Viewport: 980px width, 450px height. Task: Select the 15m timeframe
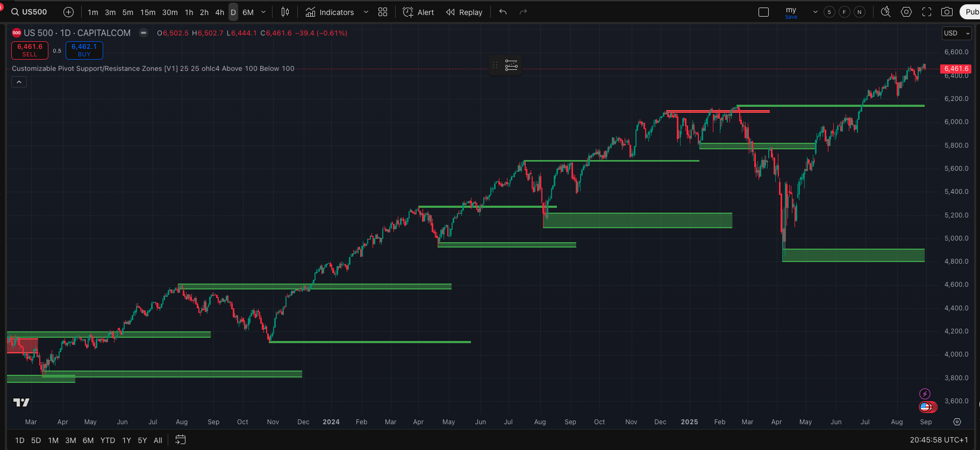[148, 12]
